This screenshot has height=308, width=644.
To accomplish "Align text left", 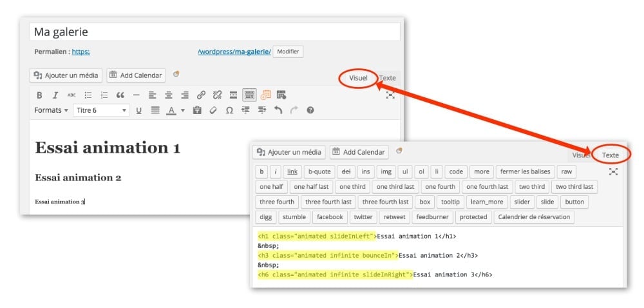I will tap(153, 95).
